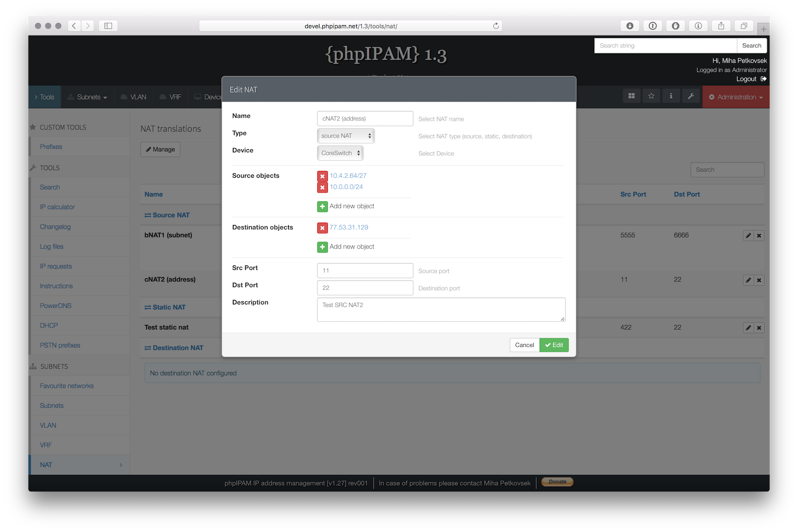Click the Static NAT section heading
798x532 pixels.
[x=165, y=307]
